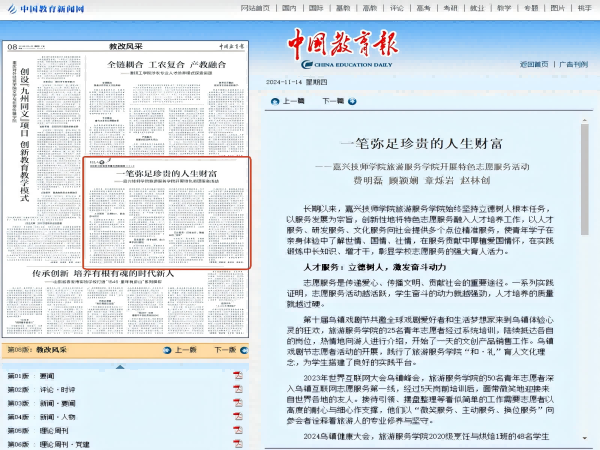Click the article scrollbar up arrow

point(584,121)
